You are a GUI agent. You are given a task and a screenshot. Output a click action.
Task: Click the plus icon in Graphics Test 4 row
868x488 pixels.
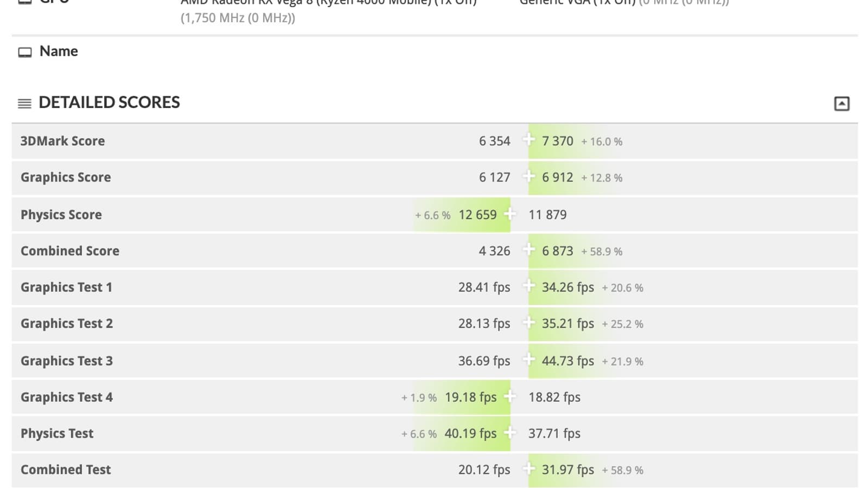(x=509, y=396)
